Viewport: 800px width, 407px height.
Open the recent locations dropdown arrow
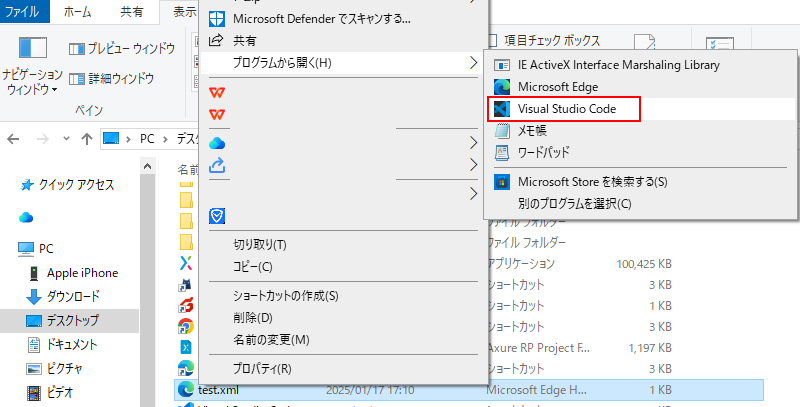(x=64, y=138)
